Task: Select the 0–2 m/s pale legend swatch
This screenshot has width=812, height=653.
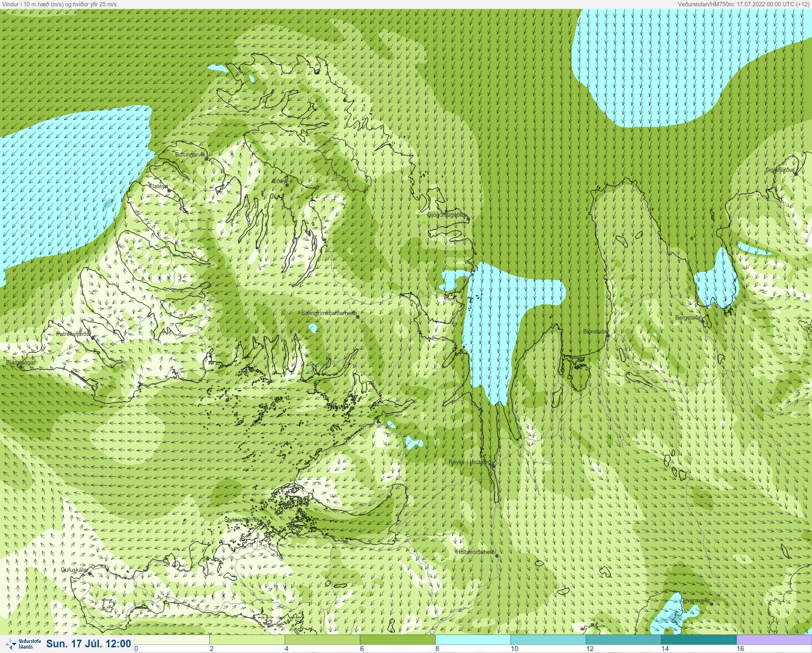Action: point(173,640)
